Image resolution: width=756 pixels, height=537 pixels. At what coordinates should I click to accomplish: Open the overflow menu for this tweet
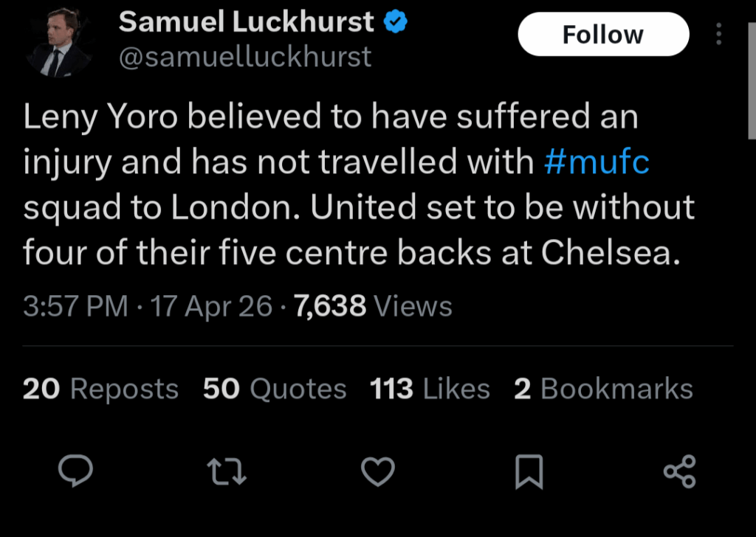coord(718,33)
